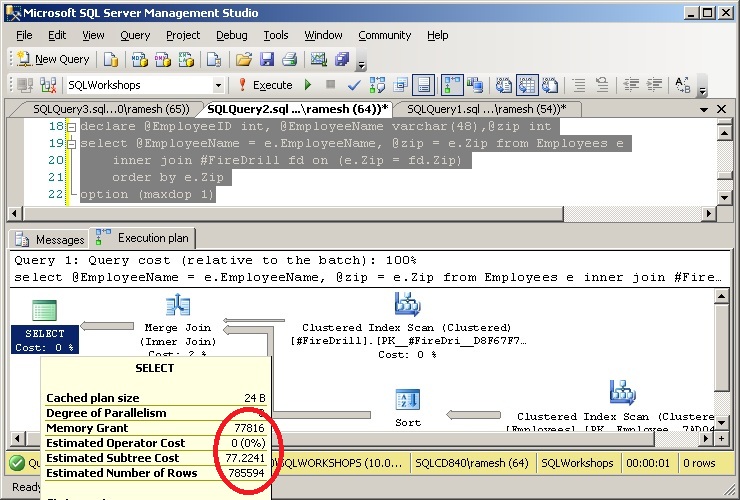Click the Print icon
This screenshot has height=500, width=740.
coord(289,59)
